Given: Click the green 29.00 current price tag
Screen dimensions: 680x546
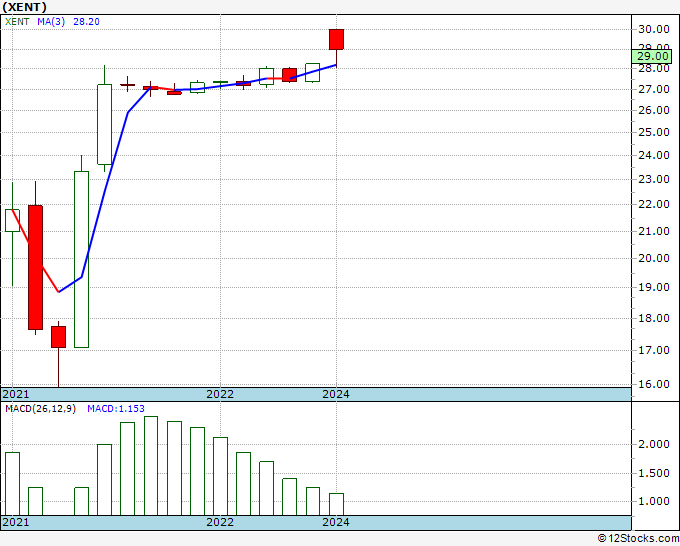Looking at the screenshot, I should pyautogui.click(x=652, y=56).
